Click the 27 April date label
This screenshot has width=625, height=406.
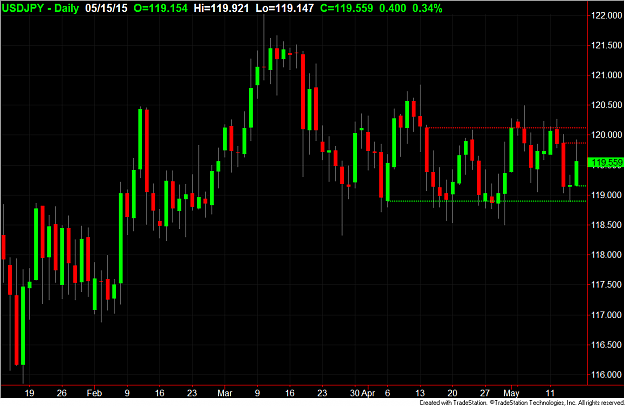pyautogui.click(x=484, y=393)
